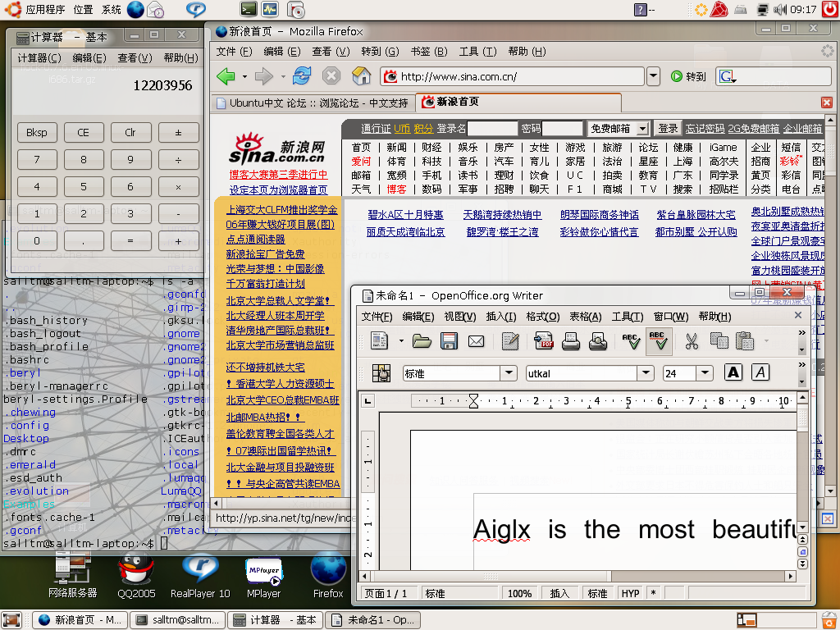Click the Firefox stop loading button
Viewport: 840px width, 630px height.
pos(331,75)
